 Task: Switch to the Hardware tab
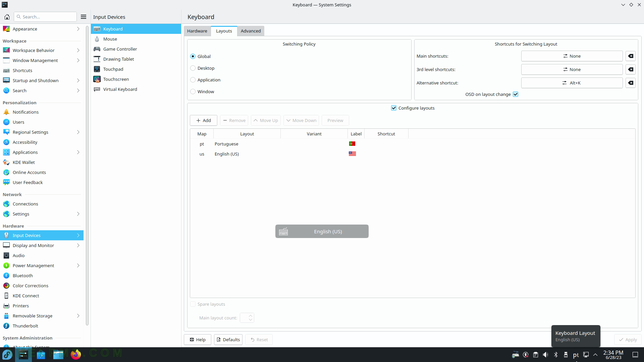(197, 31)
